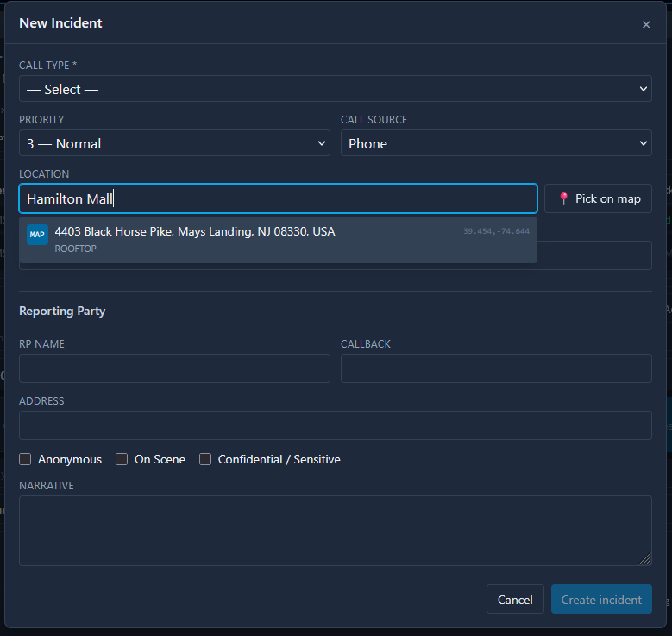Image resolution: width=672 pixels, height=636 pixels.
Task: Open the Priority dropdown
Action: point(174,143)
